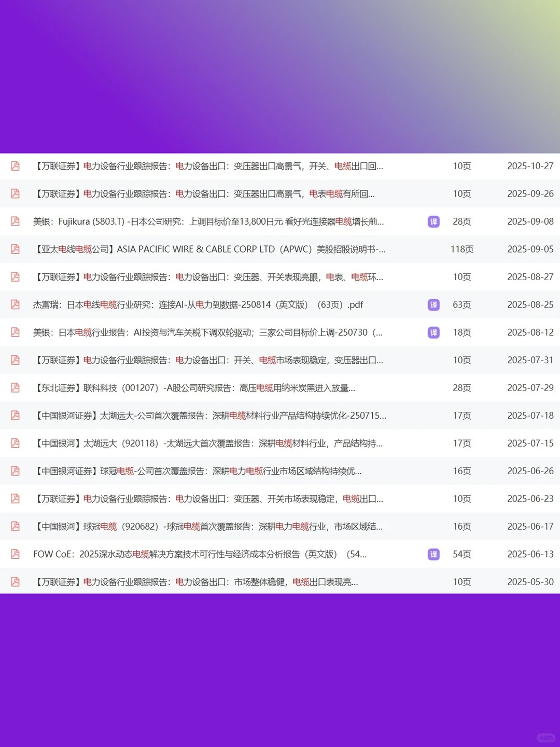The image size is (560, 747).
Task: Open 万联证券 report ending 开关、电缆出口回...
Action: (208, 166)
